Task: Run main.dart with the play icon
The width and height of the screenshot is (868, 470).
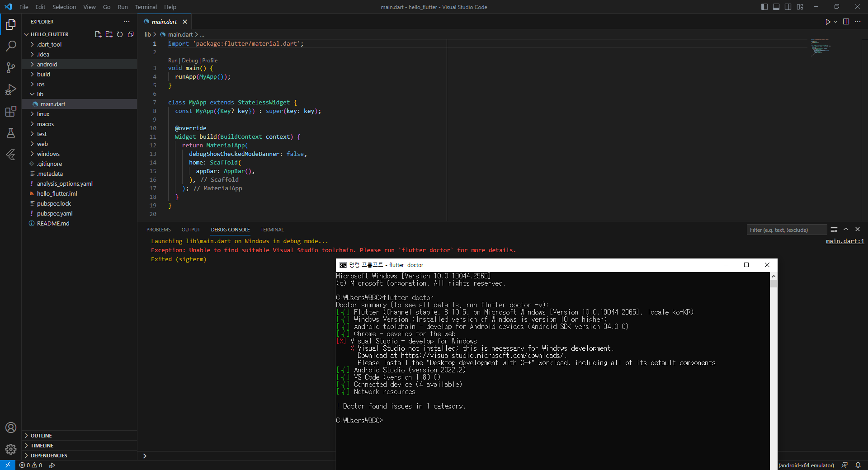Action: [x=827, y=22]
